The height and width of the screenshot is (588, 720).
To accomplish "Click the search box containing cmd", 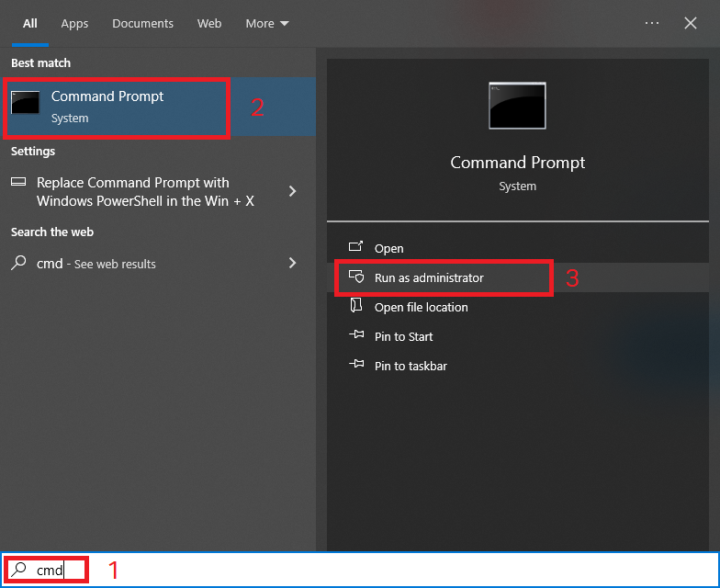I will [360, 570].
